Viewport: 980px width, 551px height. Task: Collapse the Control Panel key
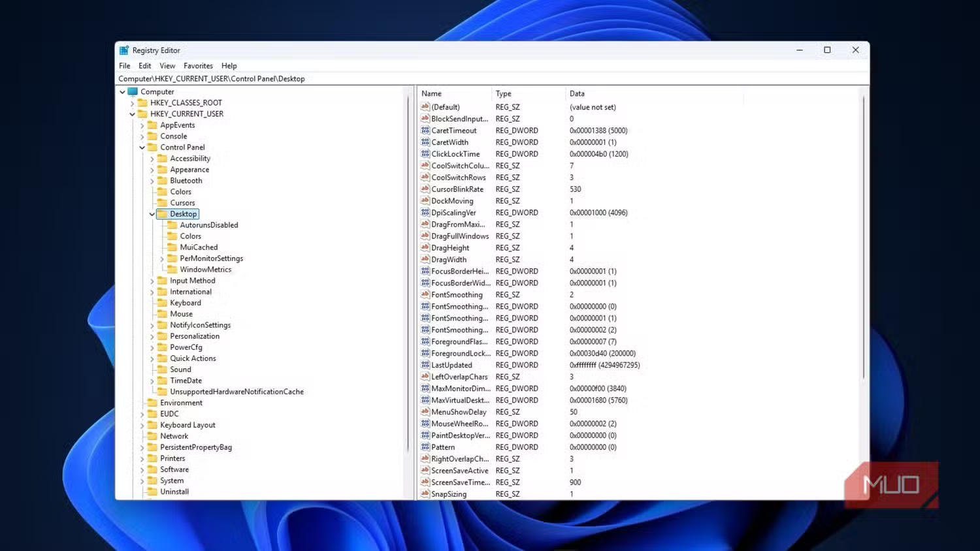click(142, 148)
